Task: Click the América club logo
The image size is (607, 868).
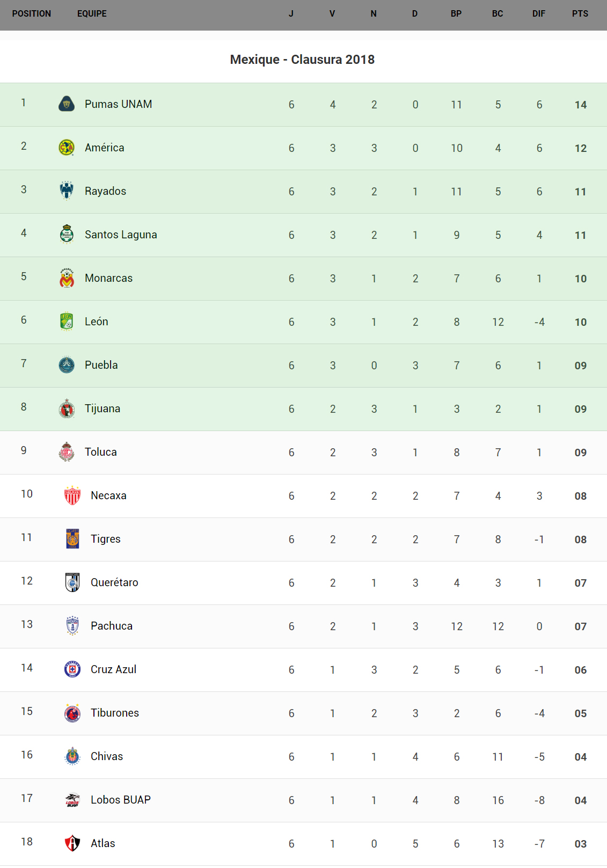Action: [x=67, y=148]
